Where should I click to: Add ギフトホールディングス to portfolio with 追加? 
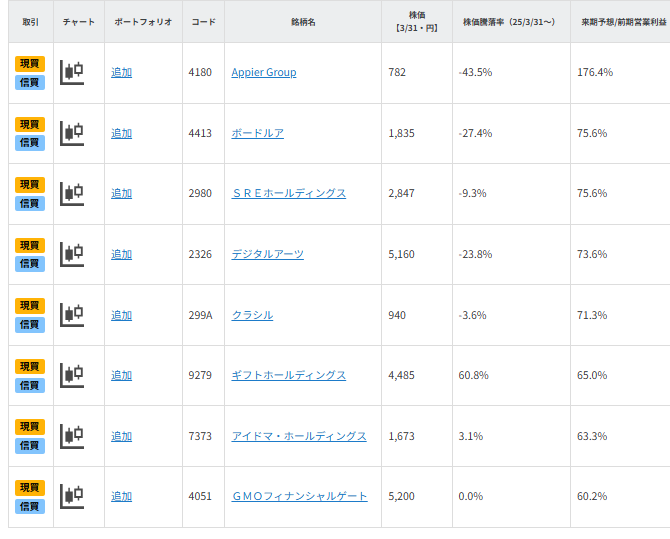click(x=121, y=375)
